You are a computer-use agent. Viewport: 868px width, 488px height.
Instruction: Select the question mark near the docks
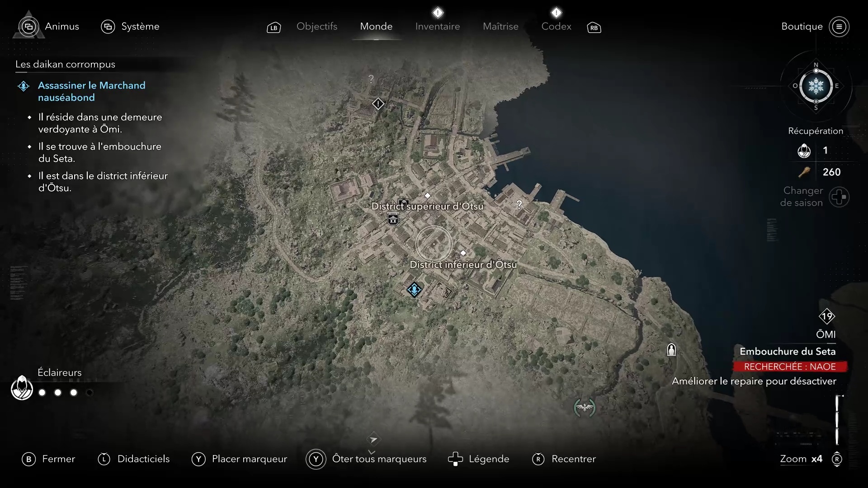519,204
